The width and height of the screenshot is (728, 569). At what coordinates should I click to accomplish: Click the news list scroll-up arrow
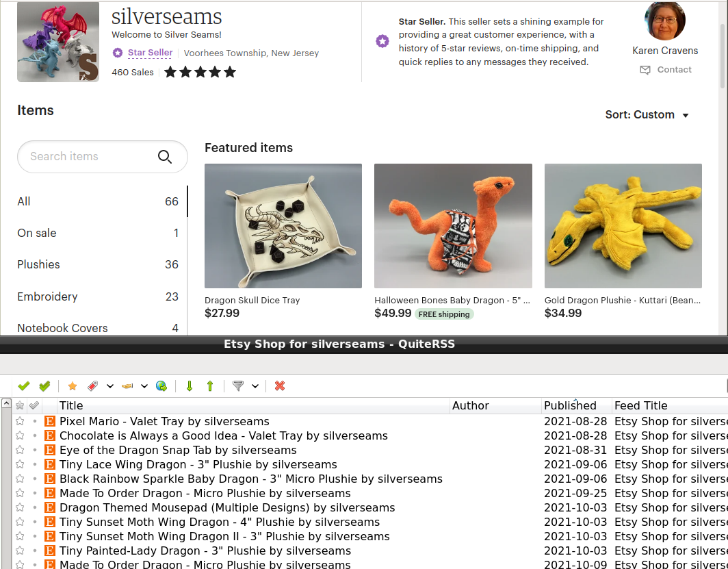(x=6, y=403)
